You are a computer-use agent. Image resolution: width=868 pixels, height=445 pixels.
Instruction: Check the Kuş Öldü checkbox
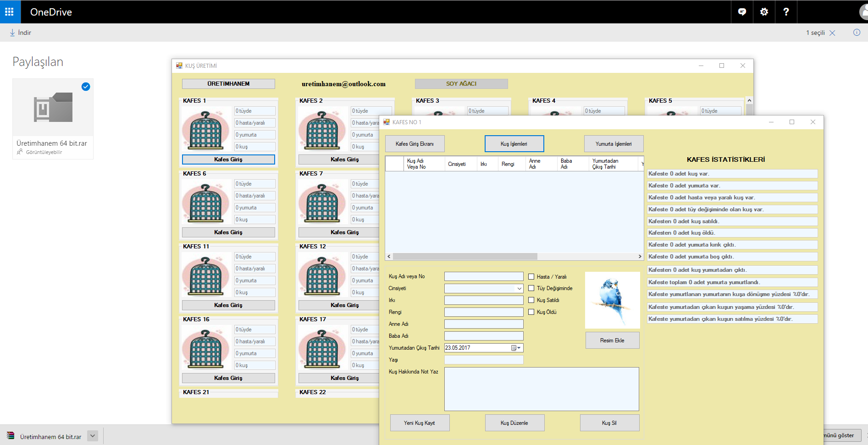(x=531, y=312)
